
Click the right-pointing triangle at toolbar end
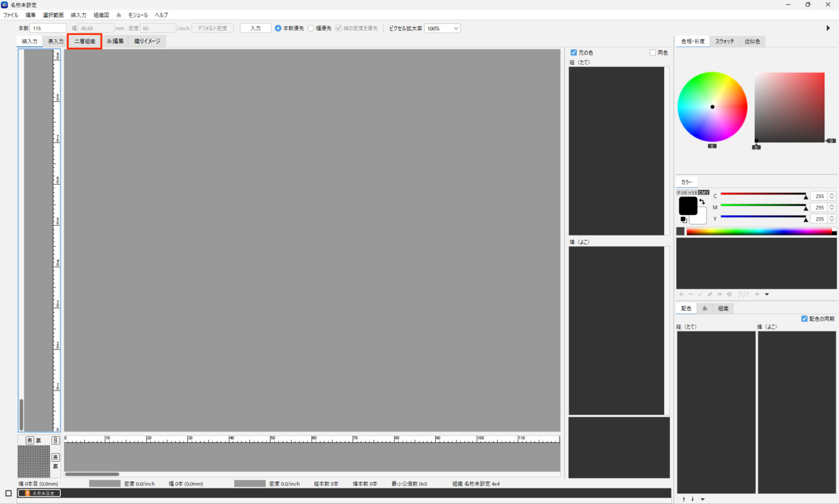[x=828, y=28]
